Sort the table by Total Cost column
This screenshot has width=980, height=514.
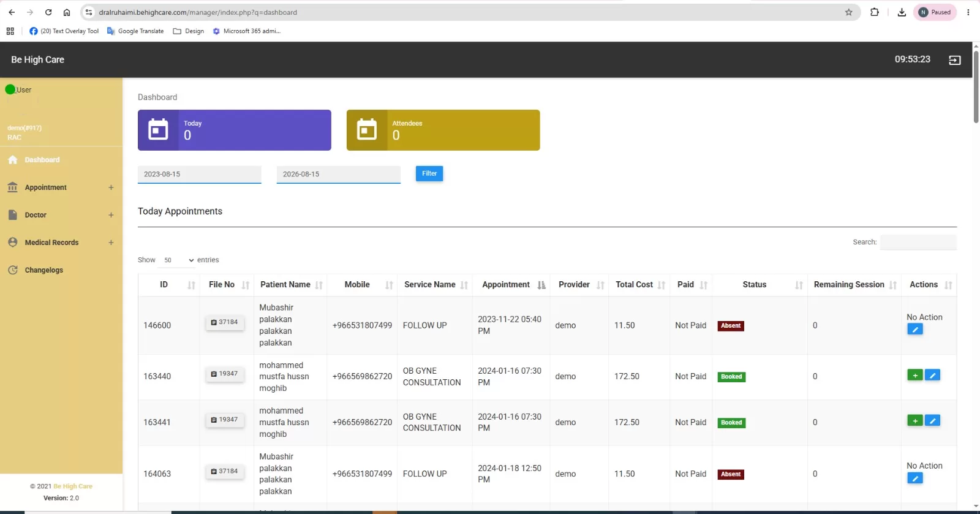click(639, 285)
